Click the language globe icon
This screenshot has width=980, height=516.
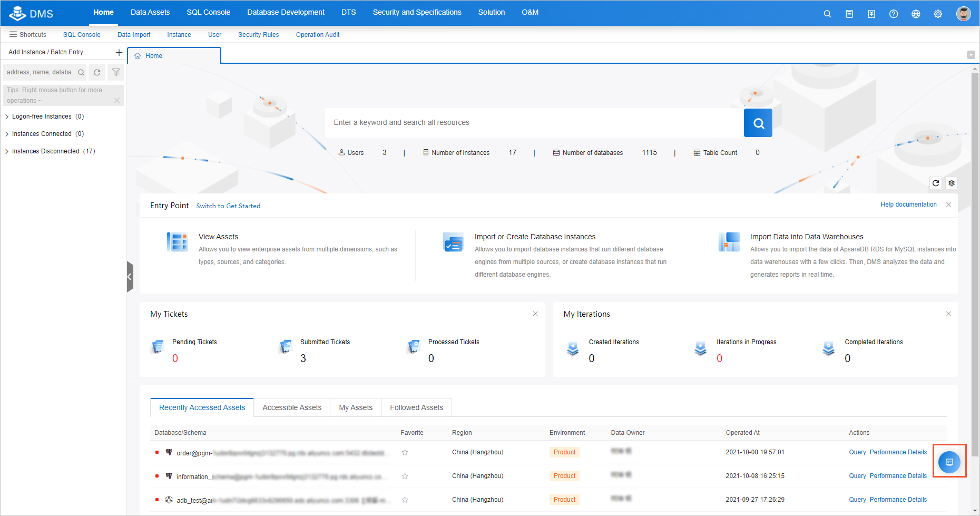916,14
